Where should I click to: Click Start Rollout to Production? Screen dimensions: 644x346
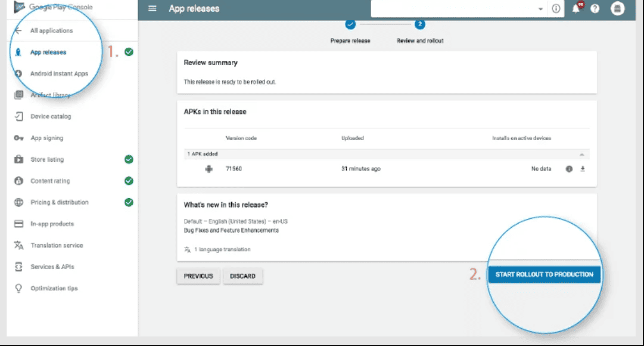(x=543, y=275)
